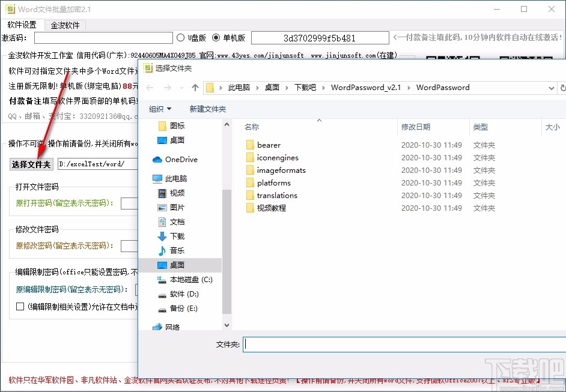Click the back navigation arrow
Viewport: 566px width, 392px height.
click(150, 87)
